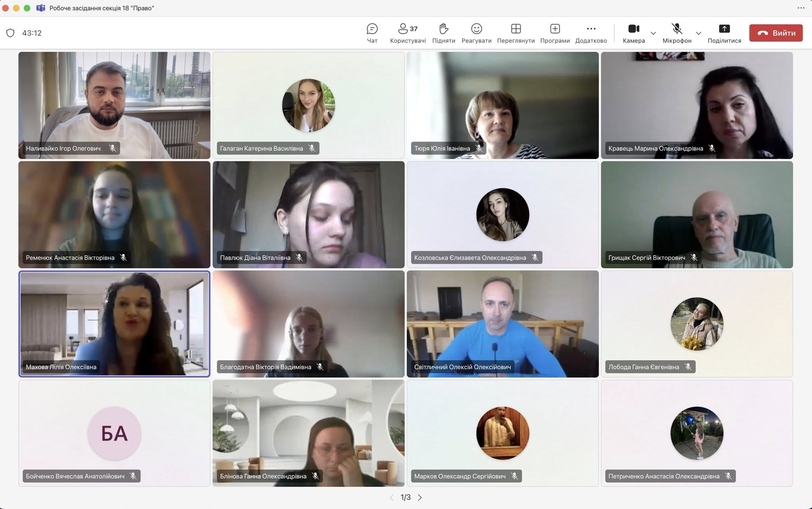Unmute the Мікрофон
The image size is (812, 509).
[677, 33]
